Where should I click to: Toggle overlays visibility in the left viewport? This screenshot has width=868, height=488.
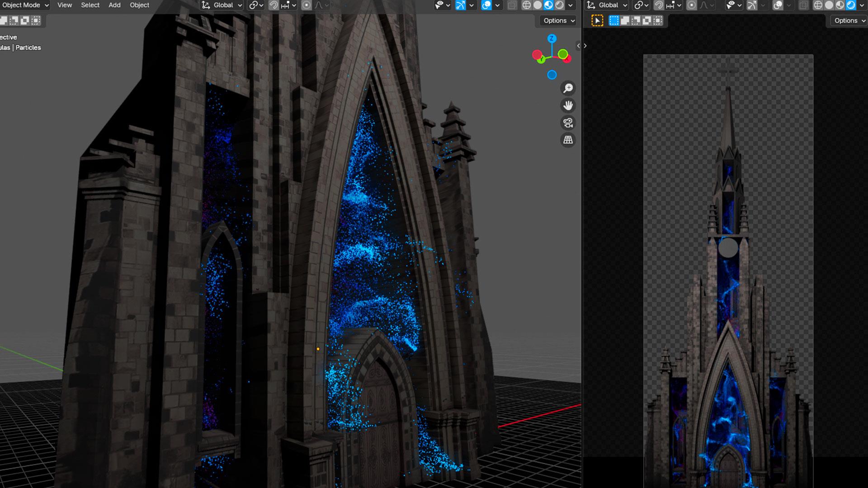tap(486, 5)
